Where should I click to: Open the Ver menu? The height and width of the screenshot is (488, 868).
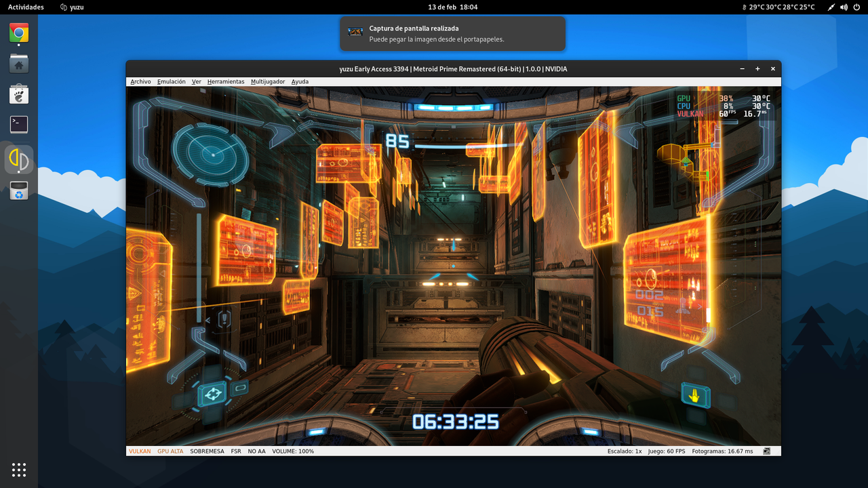click(196, 81)
